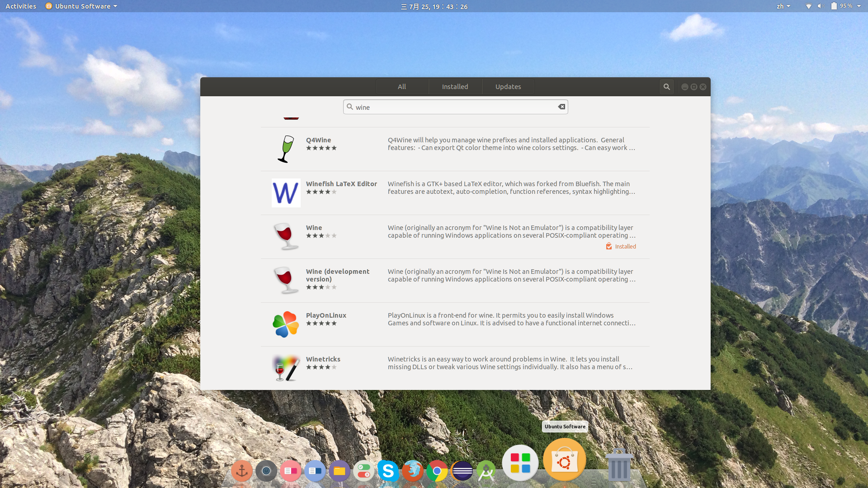Launch Google Chrome from the dock
Viewport: 868px width, 488px height.
click(437, 471)
